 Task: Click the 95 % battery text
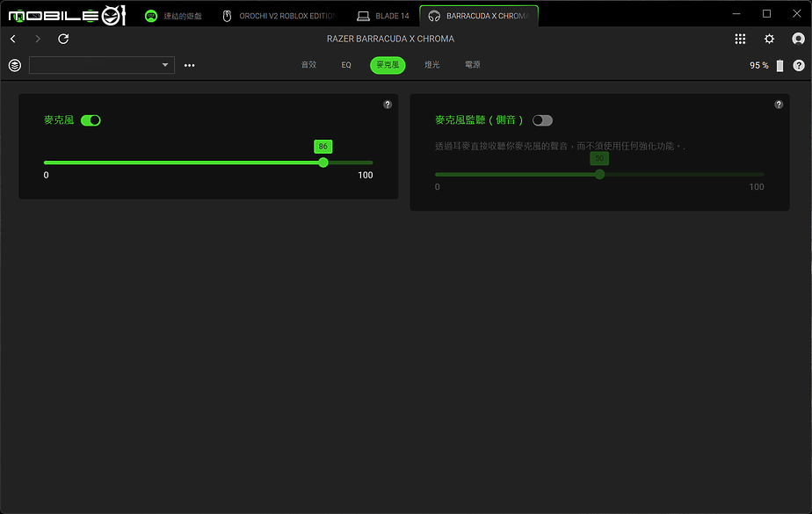[758, 65]
